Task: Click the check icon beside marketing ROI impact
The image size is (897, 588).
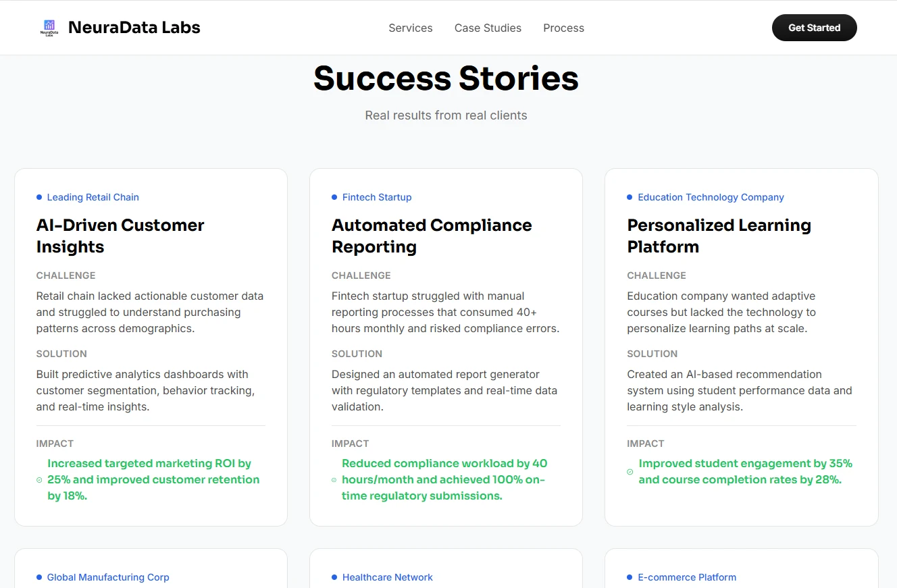Action: point(39,480)
